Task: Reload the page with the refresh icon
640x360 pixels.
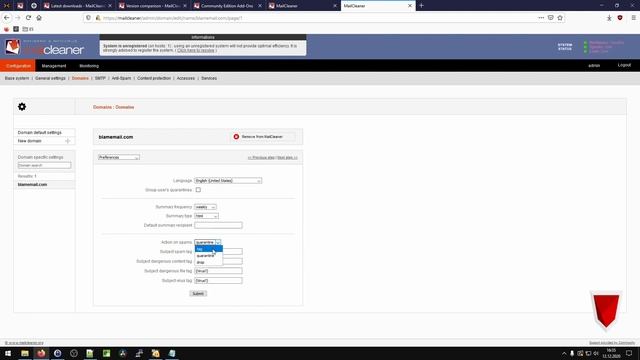Action: (28, 18)
